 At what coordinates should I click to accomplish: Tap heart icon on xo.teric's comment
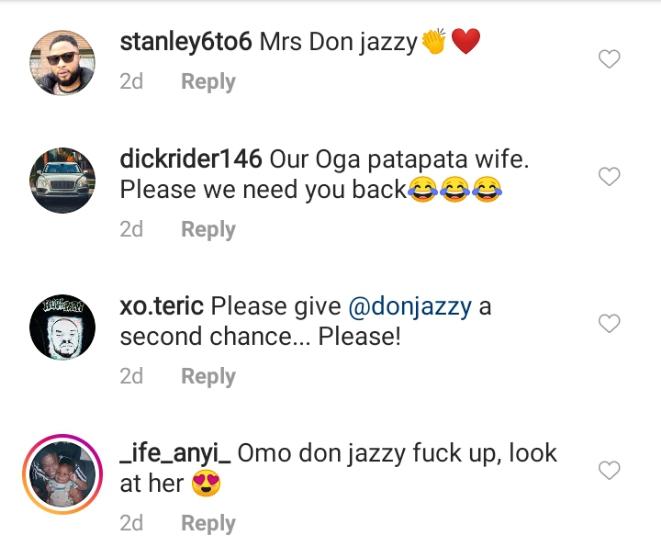click(x=609, y=323)
